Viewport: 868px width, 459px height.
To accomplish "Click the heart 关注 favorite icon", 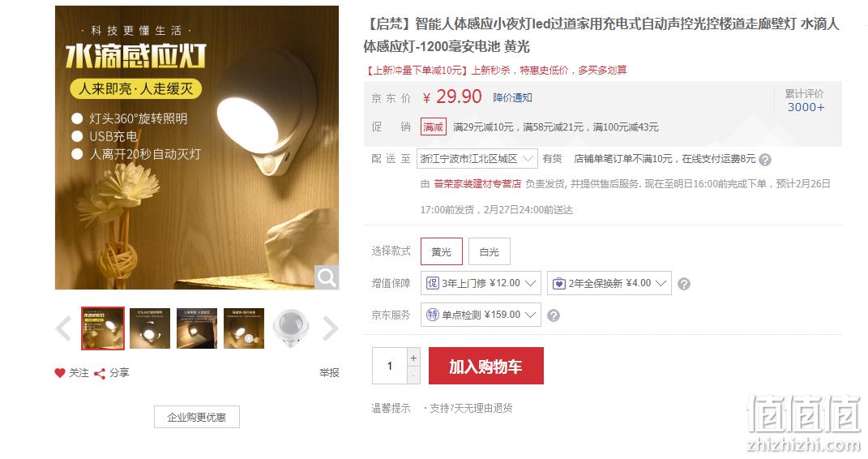I will [x=60, y=372].
